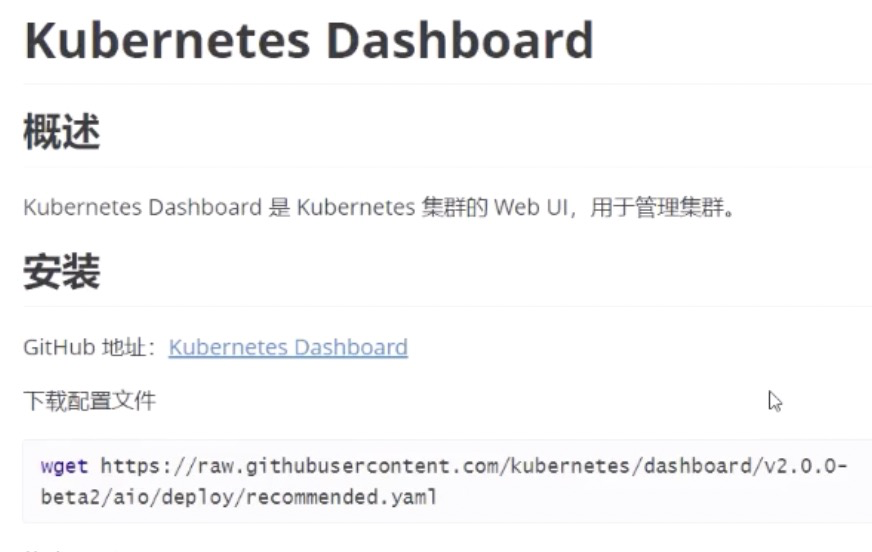Click kubernetes/dashboard path in the URL

[x=631, y=466]
